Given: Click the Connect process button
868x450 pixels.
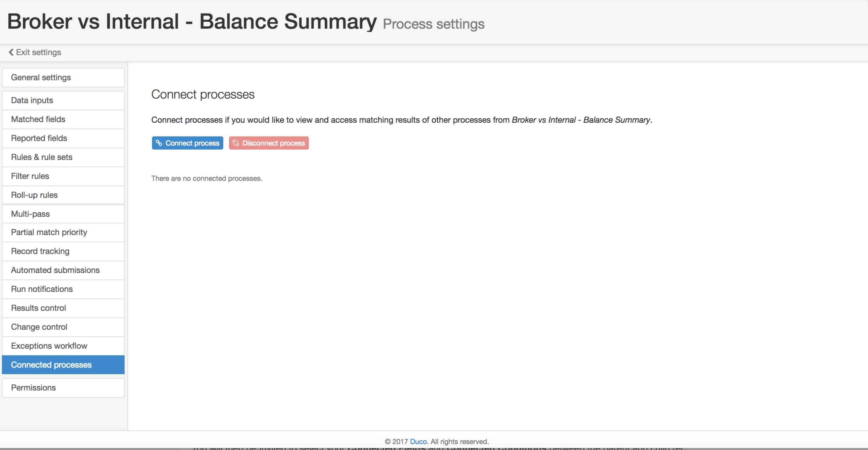Looking at the screenshot, I should (x=187, y=143).
